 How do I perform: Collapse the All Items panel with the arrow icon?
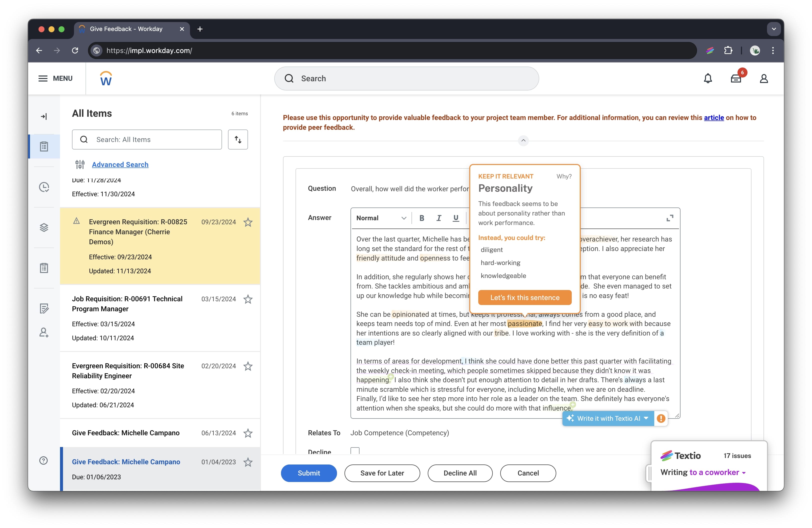tap(44, 116)
